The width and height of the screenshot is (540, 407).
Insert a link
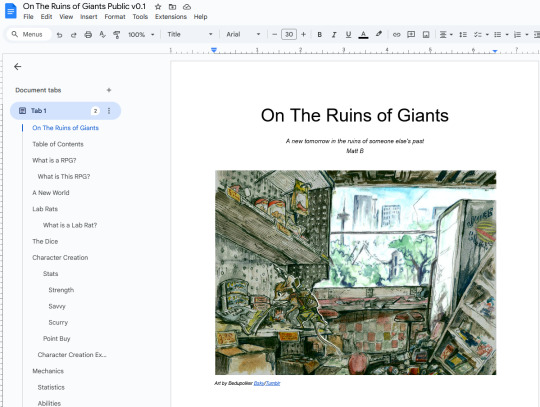[396, 34]
